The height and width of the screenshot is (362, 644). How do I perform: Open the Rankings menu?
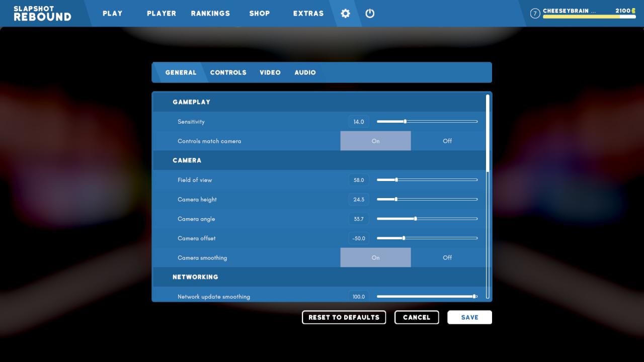(x=210, y=14)
